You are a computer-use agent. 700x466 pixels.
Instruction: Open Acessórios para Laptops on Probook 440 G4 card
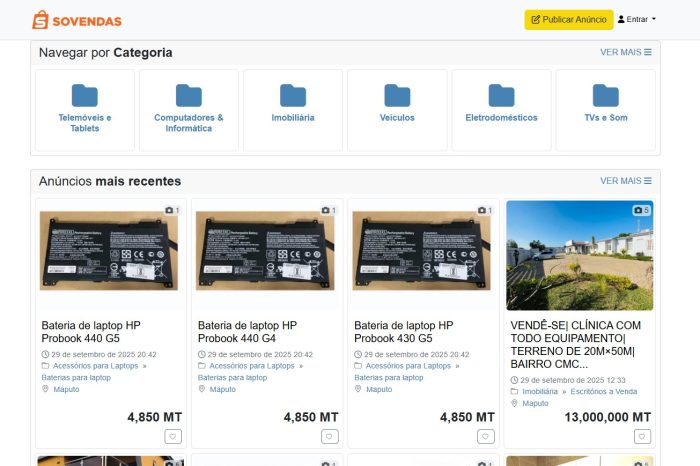[252, 366]
